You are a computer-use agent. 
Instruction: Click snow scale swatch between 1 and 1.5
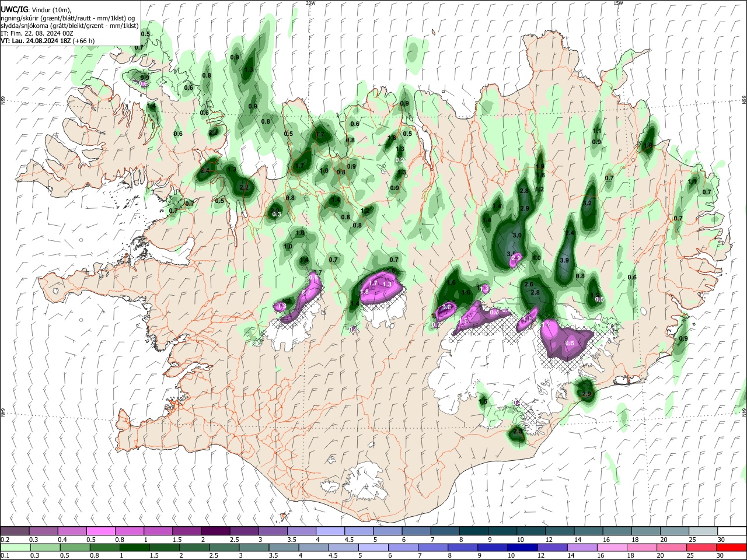pyautogui.click(x=158, y=531)
